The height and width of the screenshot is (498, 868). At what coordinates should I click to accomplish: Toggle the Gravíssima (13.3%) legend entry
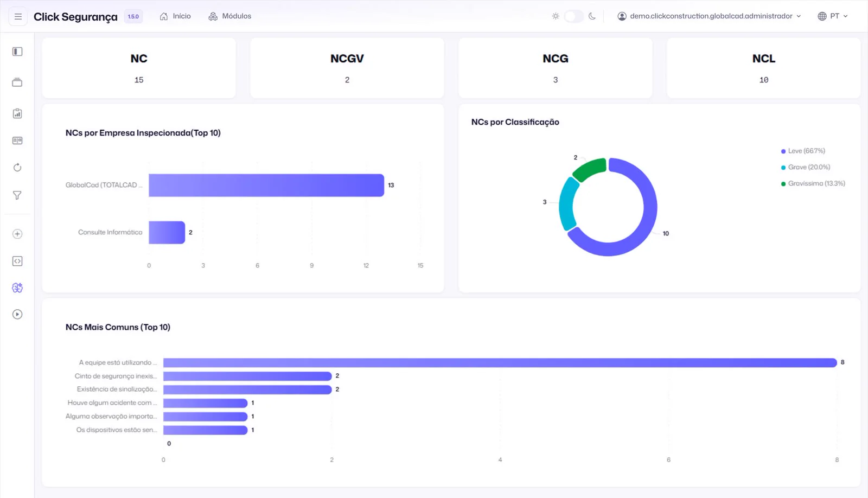[813, 183]
